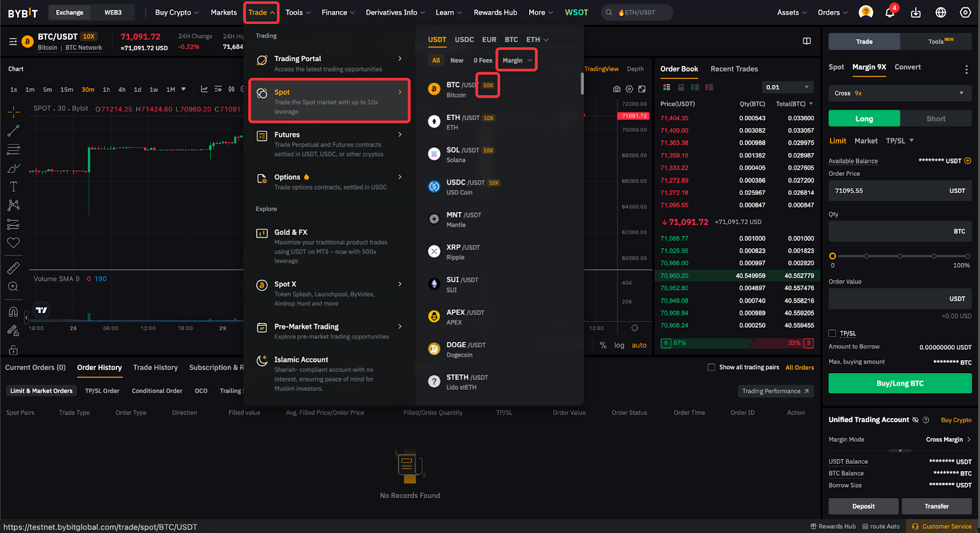This screenshot has width=980, height=533.
Task: Switch to the Recent Trades tab
Action: (734, 69)
